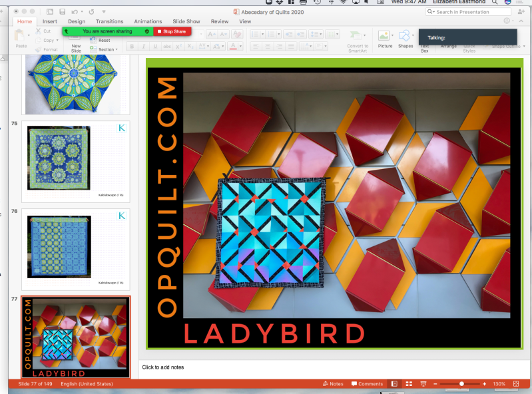
Task: Click the zoom in plus icon
Action: 484,384
